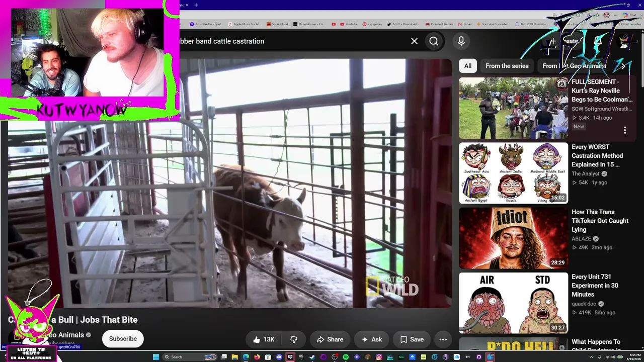
Task: Click the title Every WORST Castration Method
Action: coord(597,156)
